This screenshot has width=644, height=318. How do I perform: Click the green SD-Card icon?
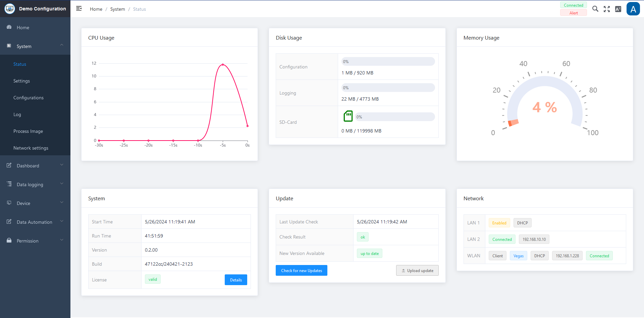[348, 116]
